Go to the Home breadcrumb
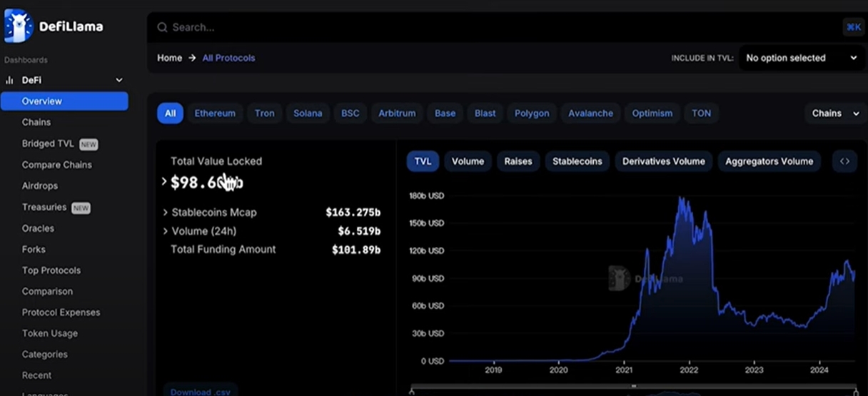This screenshot has width=868, height=396. [x=169, y=58]
